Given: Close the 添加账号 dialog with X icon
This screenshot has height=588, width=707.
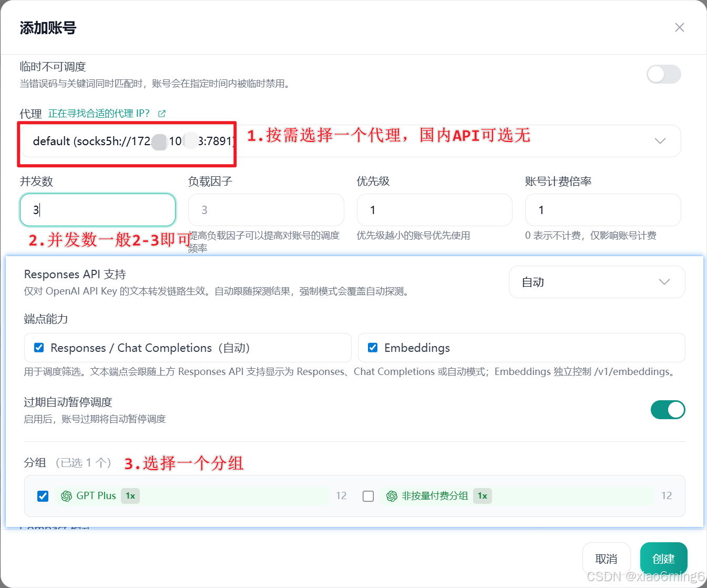Looking at the screenshot, I should 680,27.
